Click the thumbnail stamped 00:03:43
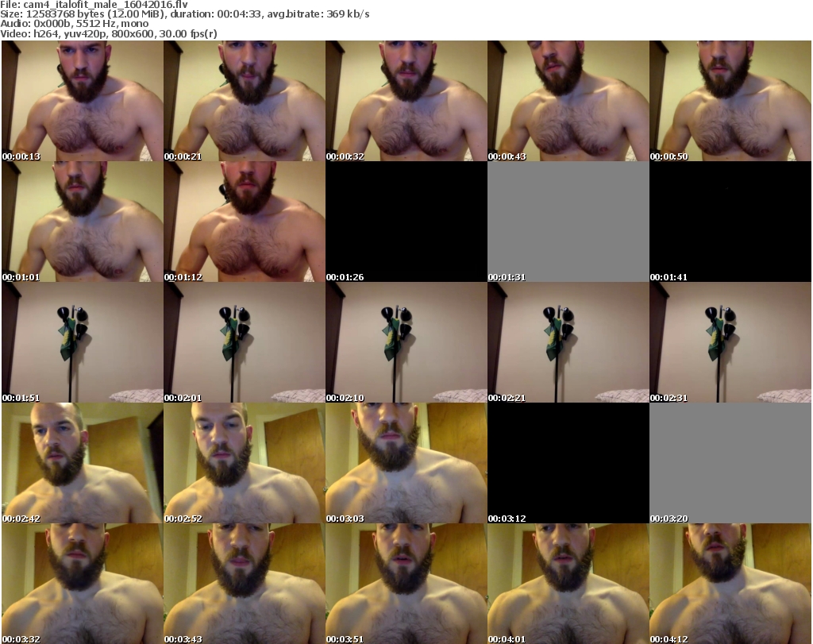This screenshot has width=813, height=644. point(245,584)
